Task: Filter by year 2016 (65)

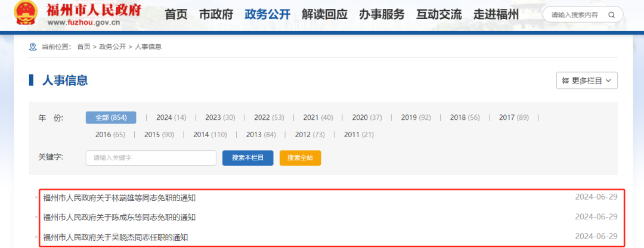Action: pos(110,135)
